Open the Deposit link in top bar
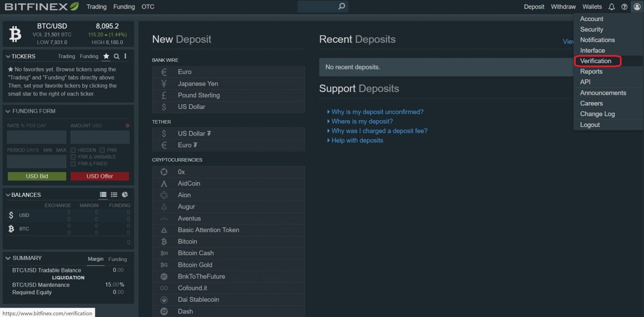644x317 pixels. coord(534,7)
